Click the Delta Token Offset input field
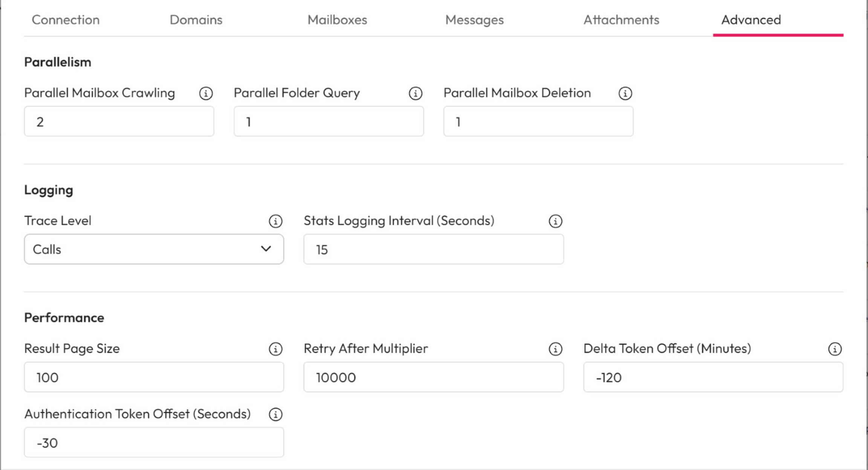The width and height of the screenshot is (868, 470). pyautogui.click(x=713, y=377)
